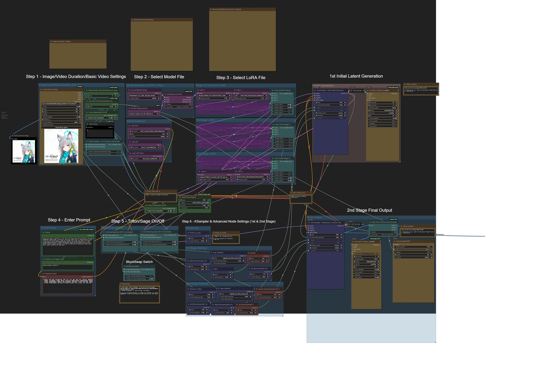Increase Video Duration value with right arrow

point(116,96)
